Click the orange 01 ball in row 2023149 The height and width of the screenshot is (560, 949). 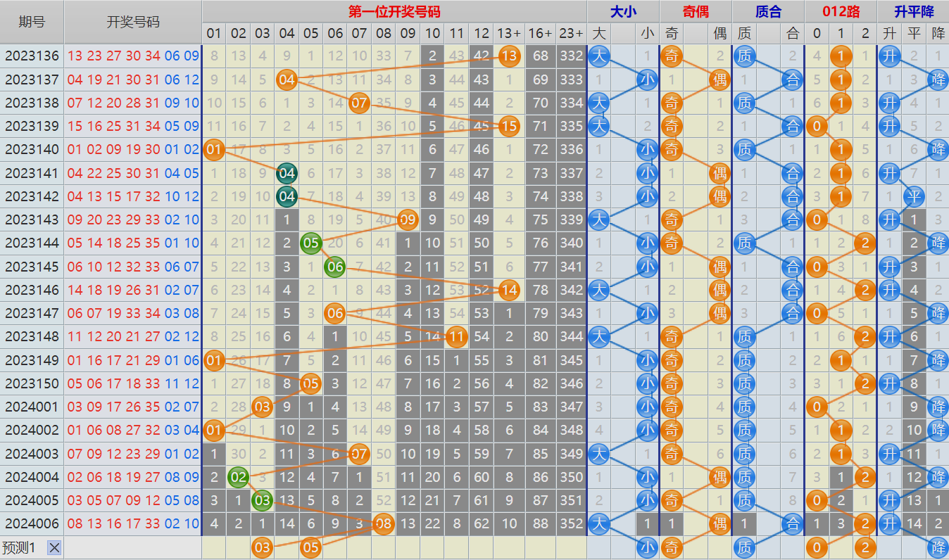click(x=214, y=360)
